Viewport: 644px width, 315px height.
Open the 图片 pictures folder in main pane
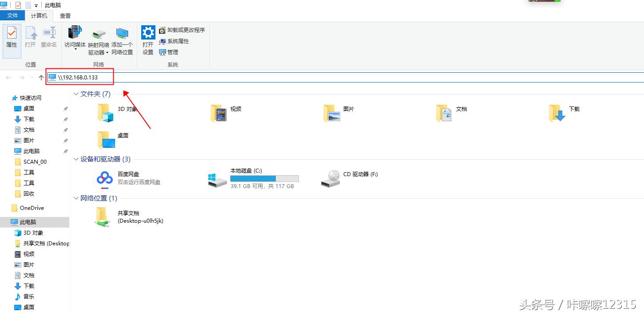pyautogui.click(x=332, y=114)
